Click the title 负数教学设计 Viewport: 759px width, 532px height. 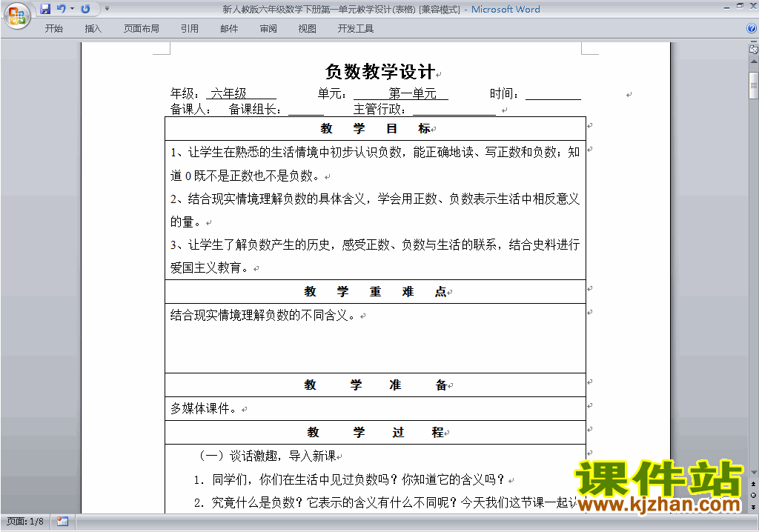[380, 72]
